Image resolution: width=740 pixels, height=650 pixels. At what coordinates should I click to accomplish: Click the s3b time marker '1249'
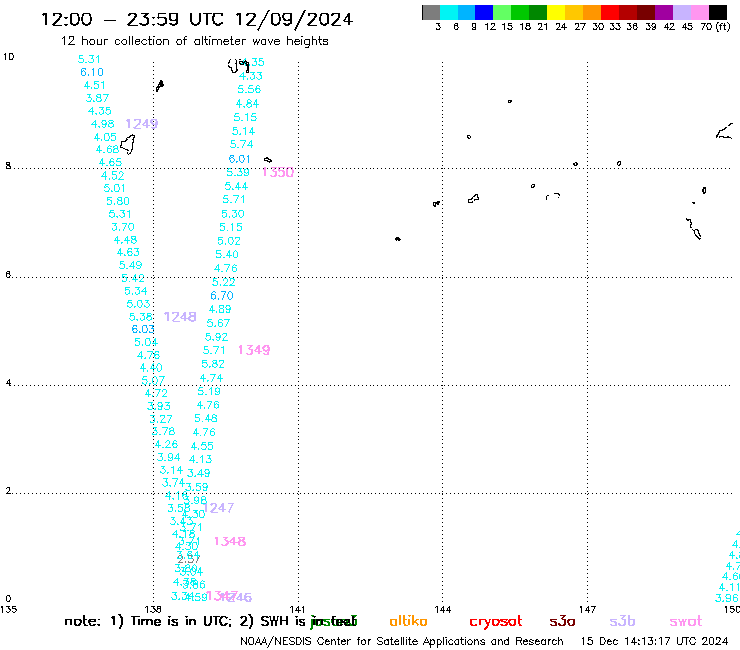click(x=142, y=124)
